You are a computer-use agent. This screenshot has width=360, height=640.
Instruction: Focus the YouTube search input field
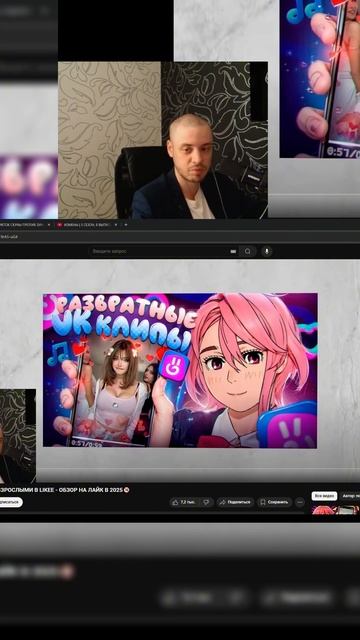click(x=163, y=251)
